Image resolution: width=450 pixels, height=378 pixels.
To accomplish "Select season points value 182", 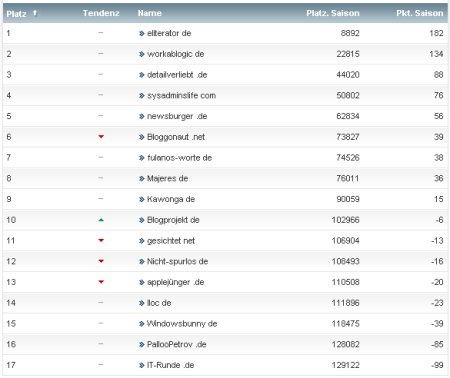I will point(436,33).
